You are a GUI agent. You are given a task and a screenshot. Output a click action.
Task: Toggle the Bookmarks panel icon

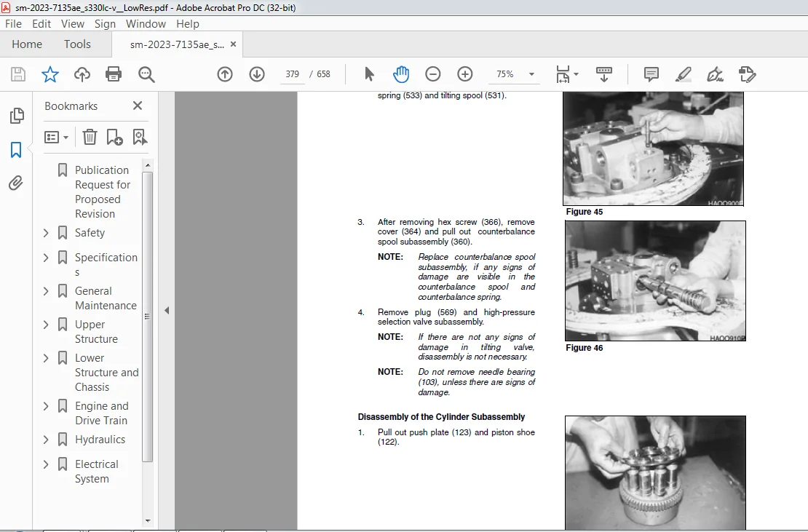(x=16, y=150)
